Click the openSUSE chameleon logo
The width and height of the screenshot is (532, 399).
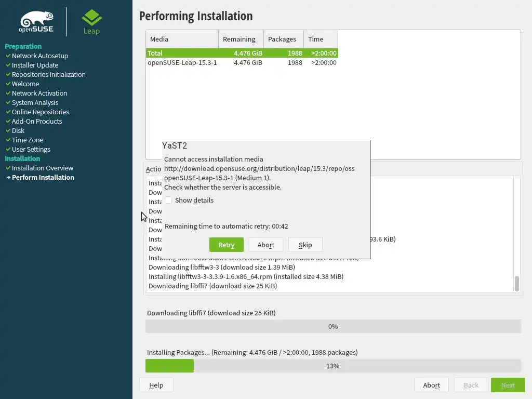point(36,22)
